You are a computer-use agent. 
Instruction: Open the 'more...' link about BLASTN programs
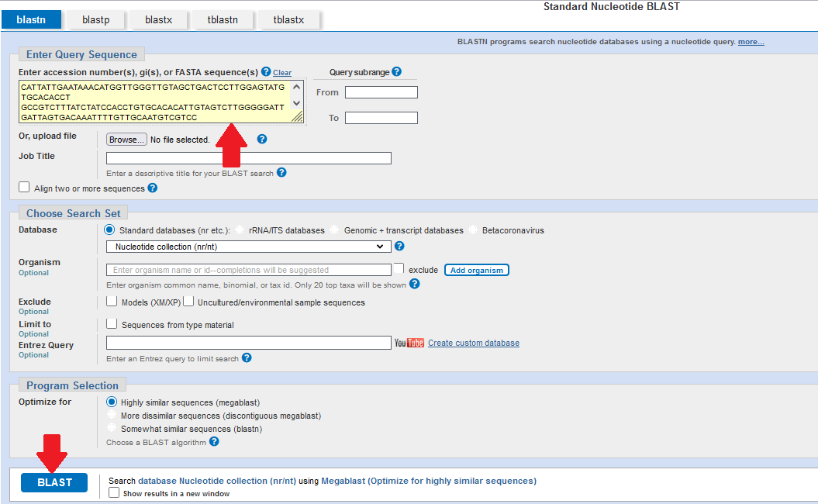pyautogui.click(x=751, y=42)
